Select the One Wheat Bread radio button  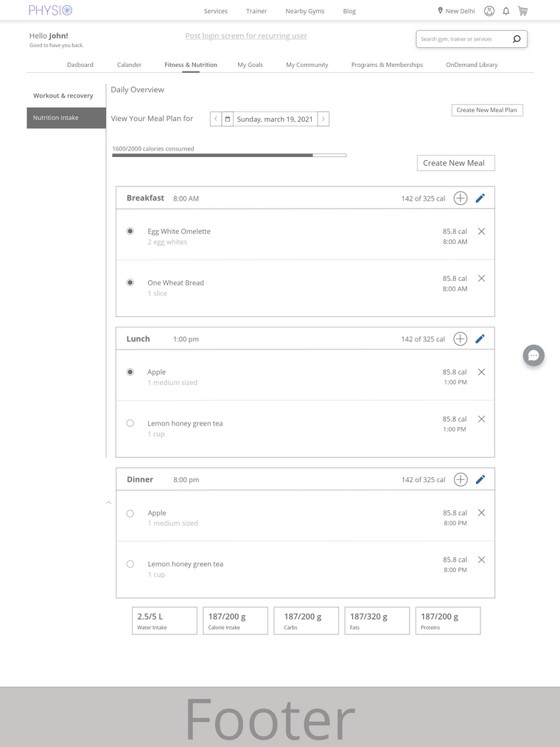click(130, 282)
